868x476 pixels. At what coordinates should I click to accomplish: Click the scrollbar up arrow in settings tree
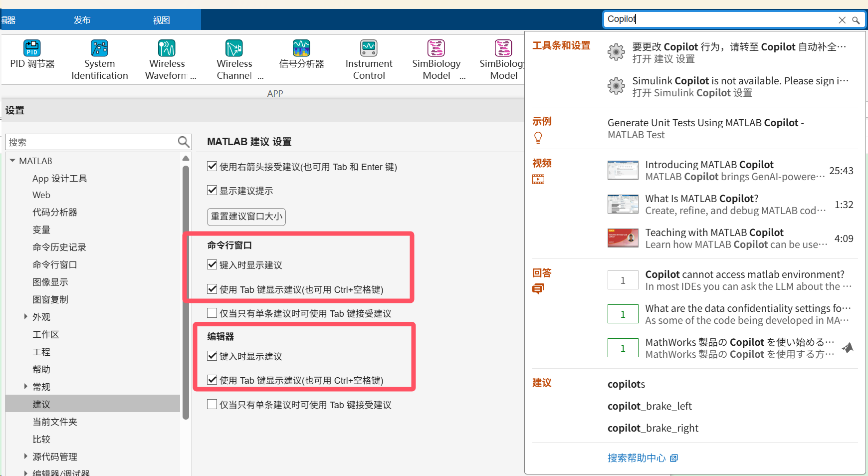click(186, 158)
